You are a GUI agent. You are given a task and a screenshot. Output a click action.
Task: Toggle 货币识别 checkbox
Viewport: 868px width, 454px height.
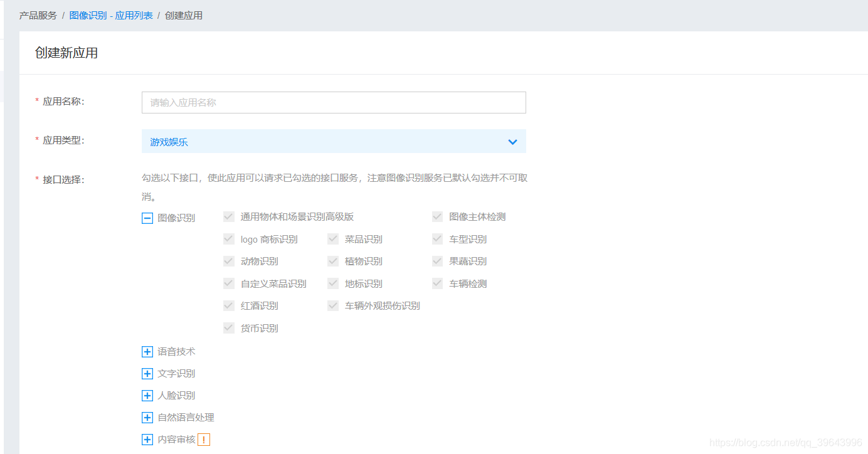point(229,328)
